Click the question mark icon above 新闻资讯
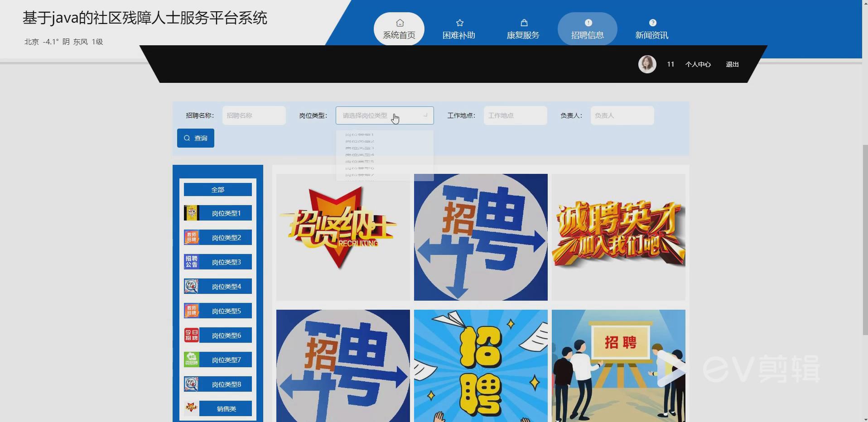Viewport: 868px width, 422px height. [x=653, y=22]
